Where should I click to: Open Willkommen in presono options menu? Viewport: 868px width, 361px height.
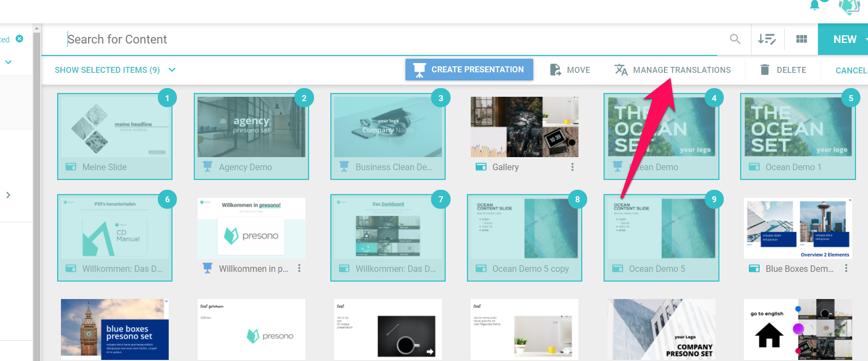[x=299, y=269]
